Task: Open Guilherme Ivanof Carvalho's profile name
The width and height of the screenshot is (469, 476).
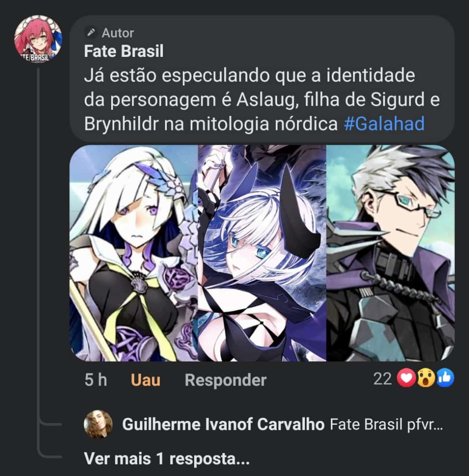Action: click(x=223, y=424)
